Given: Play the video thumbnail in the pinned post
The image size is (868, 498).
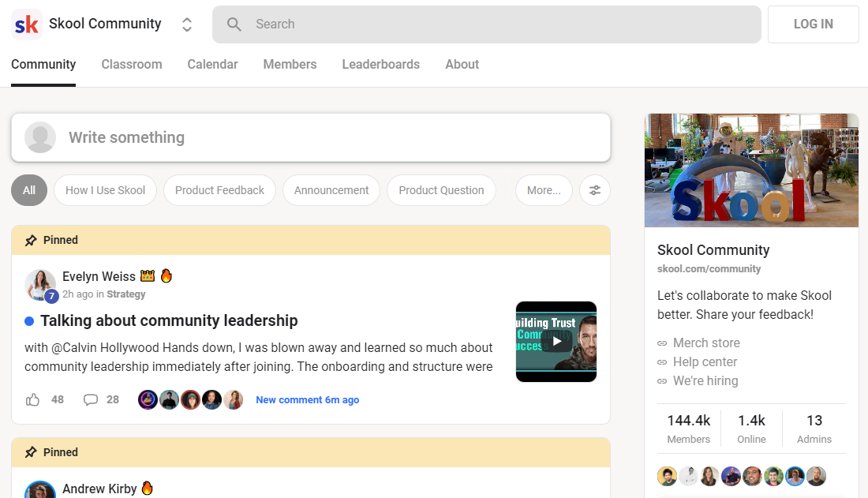Looking at the screenshot, I should point(556,342).
